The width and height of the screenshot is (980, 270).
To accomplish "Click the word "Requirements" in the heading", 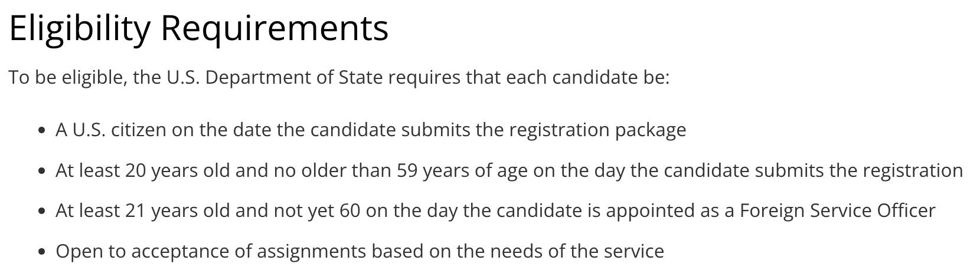I will 275,28.
